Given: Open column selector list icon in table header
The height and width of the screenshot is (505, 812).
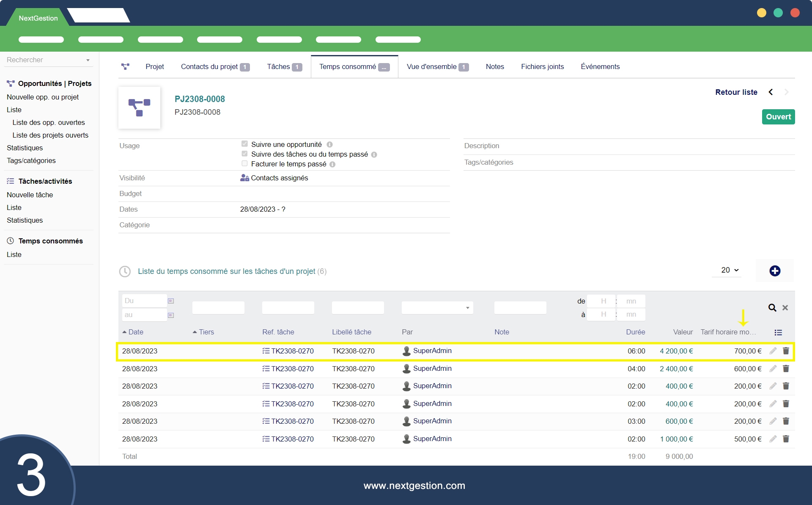Looking at the screenshot, I should (x=778, y=332).
